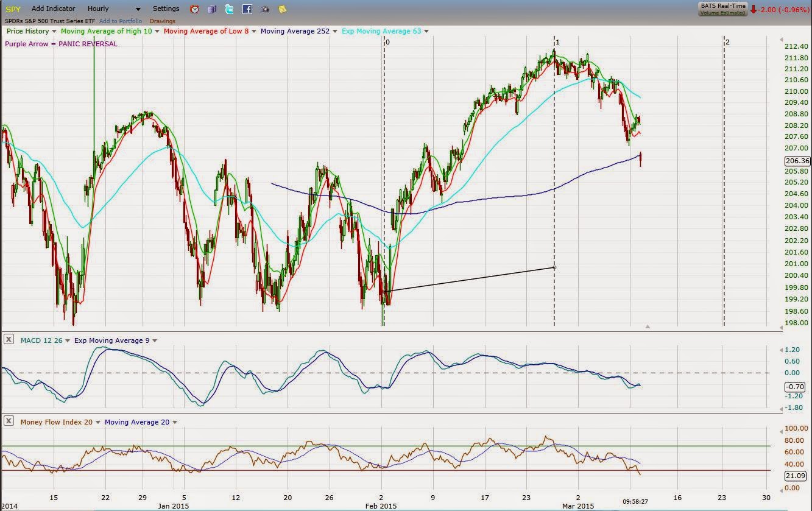Click the current price label 206.36
The width and height of the screenshot is (812, 511).
tap(799, 161)
